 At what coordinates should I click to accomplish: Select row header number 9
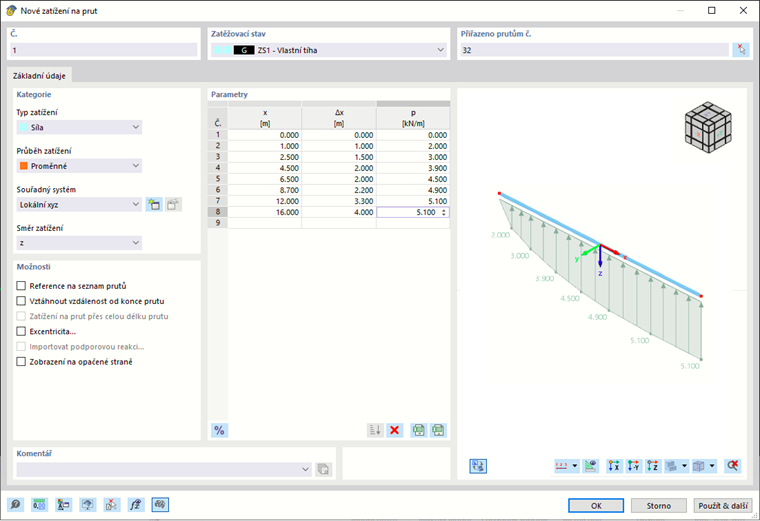pos(218,223)
